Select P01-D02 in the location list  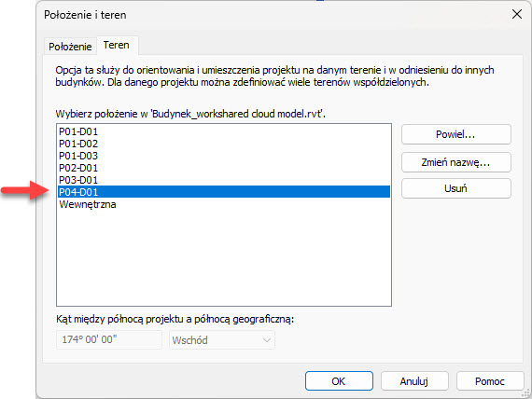[224, 144]
